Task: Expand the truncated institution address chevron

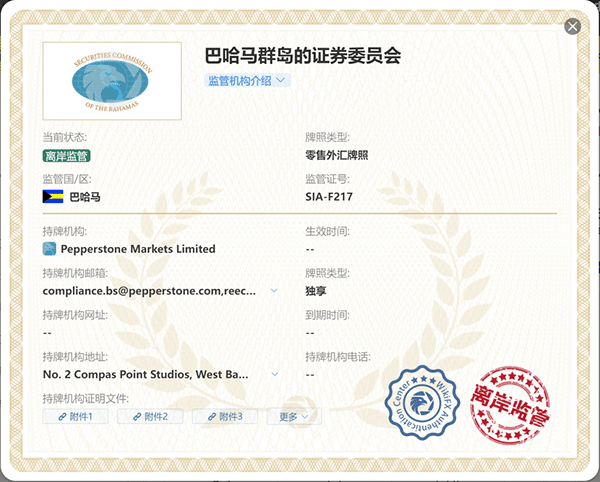Action: pos(275,374)
